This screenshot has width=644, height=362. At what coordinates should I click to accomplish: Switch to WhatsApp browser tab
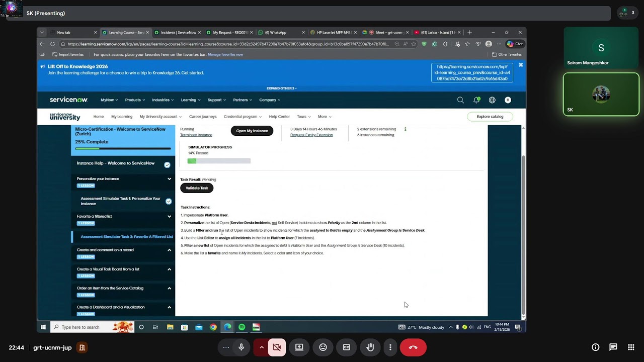[281, 33]
